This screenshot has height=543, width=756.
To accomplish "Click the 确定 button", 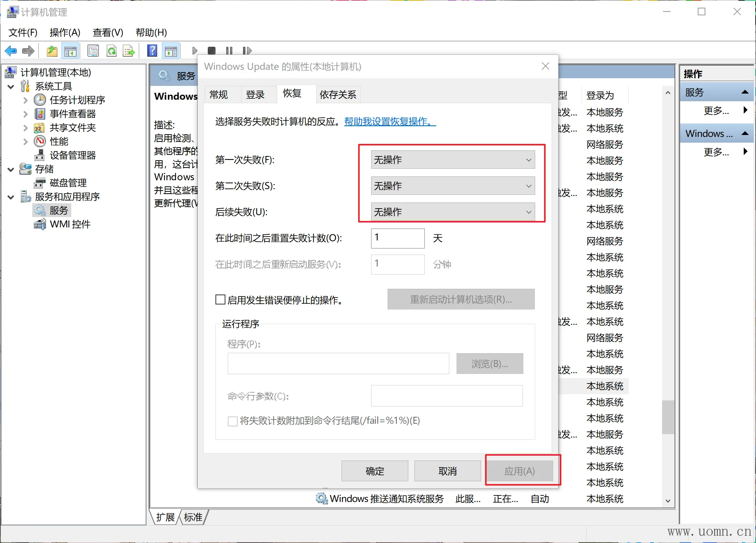I will 375,471.
